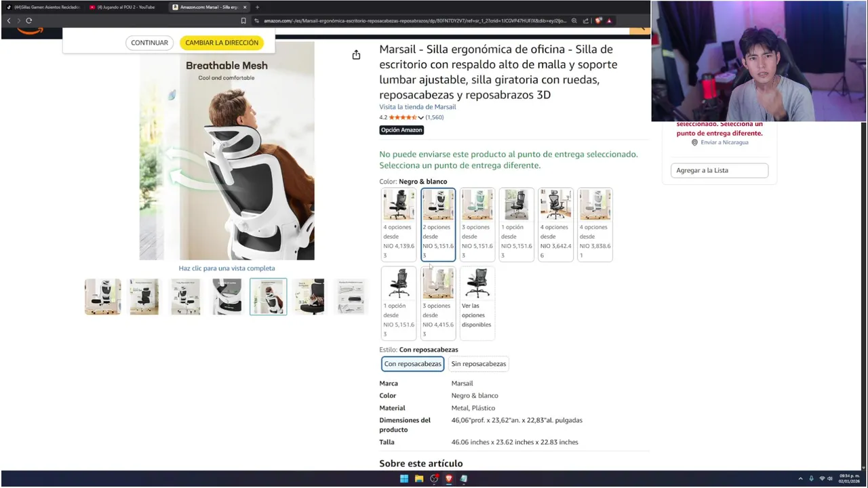Reload the Amazon page
The image size is (868, 488).
29,20
